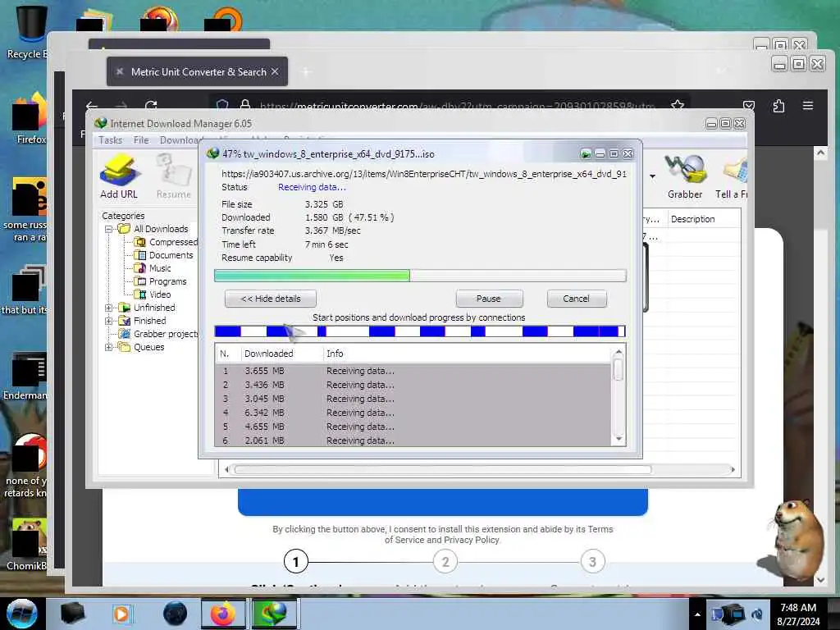Viewport: 840px width, 630px height.
Task: Select connection row 3 with 3.045 MB
Action: pyautogui.click(x=413, y=399)
